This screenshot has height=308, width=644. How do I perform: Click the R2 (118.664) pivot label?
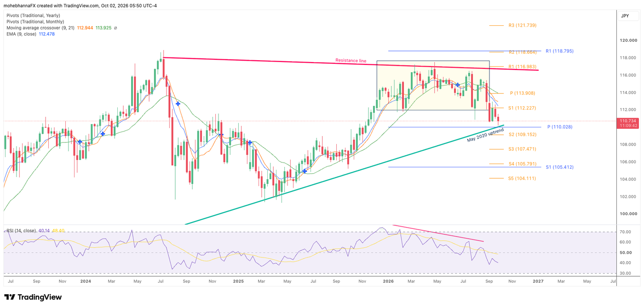pos(523,52)
